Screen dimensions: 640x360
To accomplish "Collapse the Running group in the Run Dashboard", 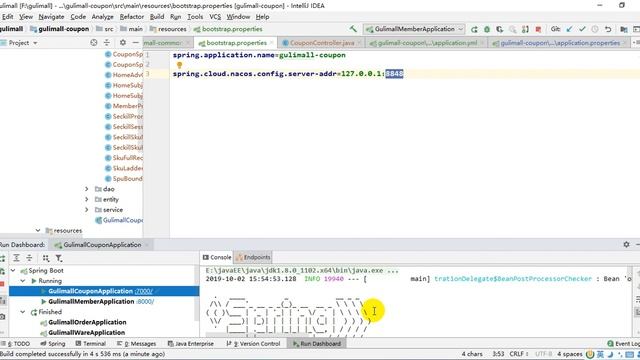I will 23,281.
